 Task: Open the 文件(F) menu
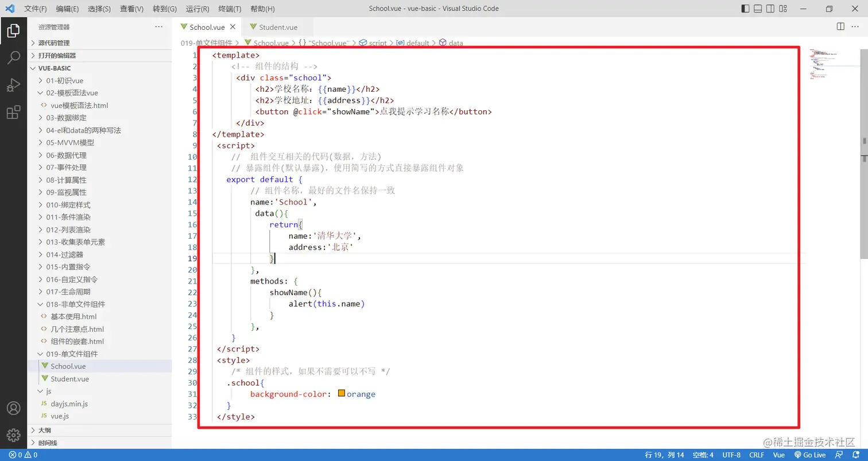(36, 9)
